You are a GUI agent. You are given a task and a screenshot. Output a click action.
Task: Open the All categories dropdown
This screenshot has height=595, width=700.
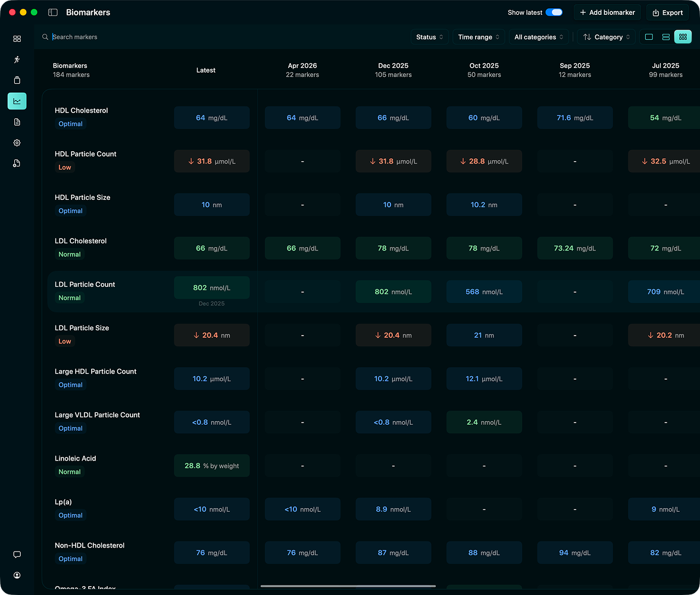tap(539, 37)
